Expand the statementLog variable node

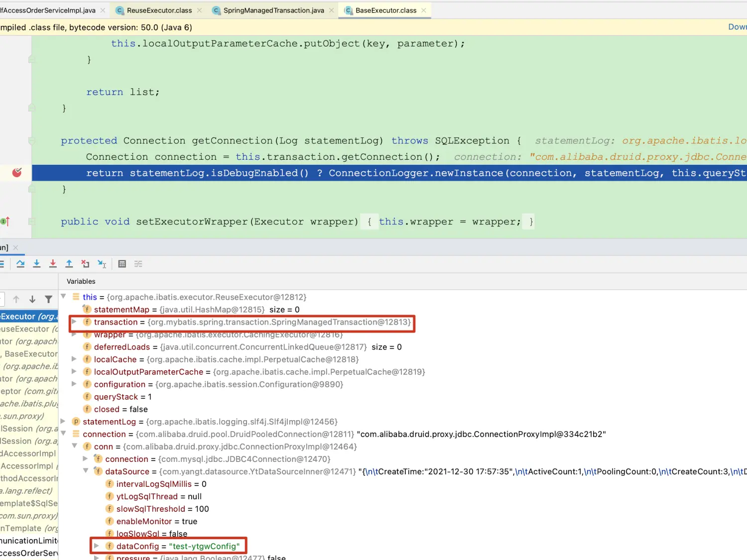pos(63,422)
